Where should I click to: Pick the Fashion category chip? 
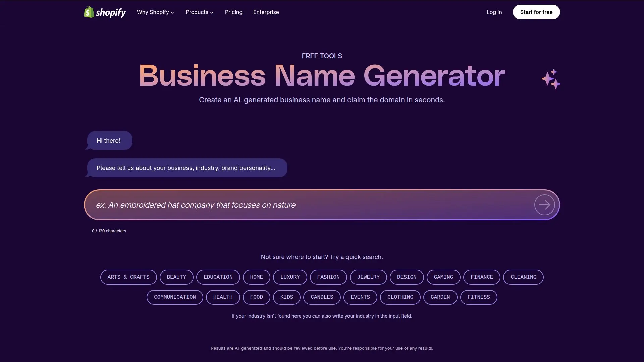click(x=328, y=277)
